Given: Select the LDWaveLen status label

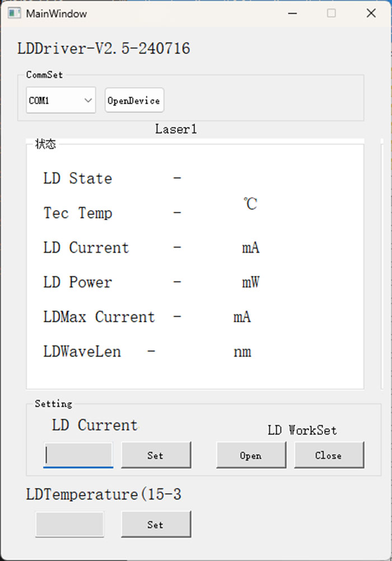Looking at the screenshot, I should point(82,352).
